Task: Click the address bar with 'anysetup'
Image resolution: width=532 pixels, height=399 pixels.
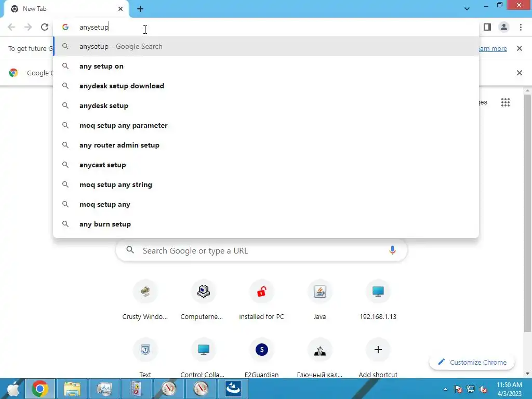Action: pos(266,27)
